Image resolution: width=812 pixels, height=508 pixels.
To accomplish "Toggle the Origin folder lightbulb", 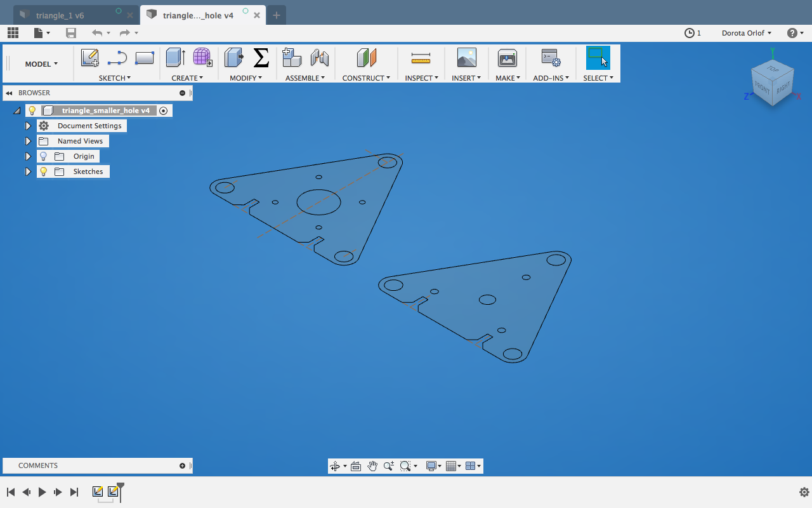I will [44, 156].
